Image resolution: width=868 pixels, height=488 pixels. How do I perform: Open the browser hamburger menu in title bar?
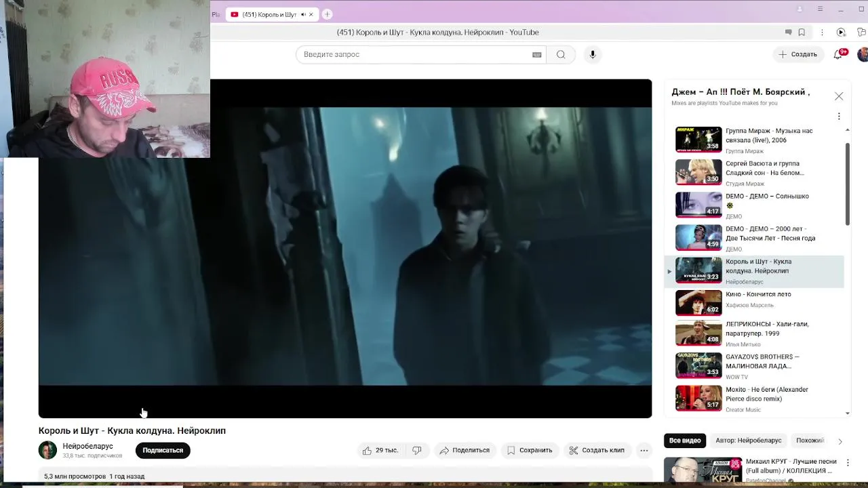[820, 9]
